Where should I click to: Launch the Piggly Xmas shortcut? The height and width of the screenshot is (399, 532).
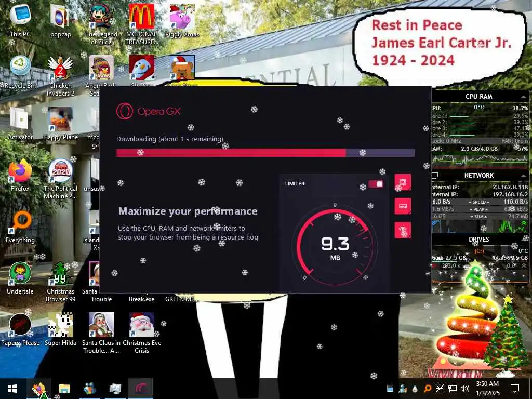coord(182,21)
